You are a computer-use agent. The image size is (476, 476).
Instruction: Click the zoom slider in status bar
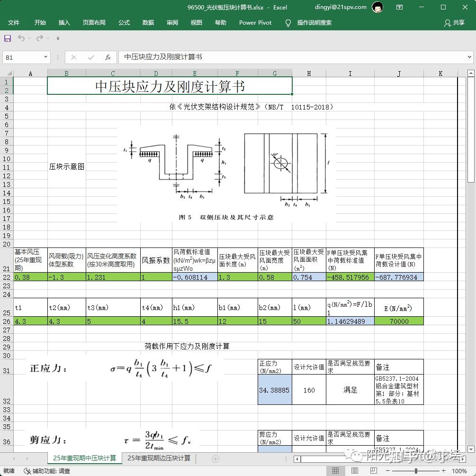[416, 471]
